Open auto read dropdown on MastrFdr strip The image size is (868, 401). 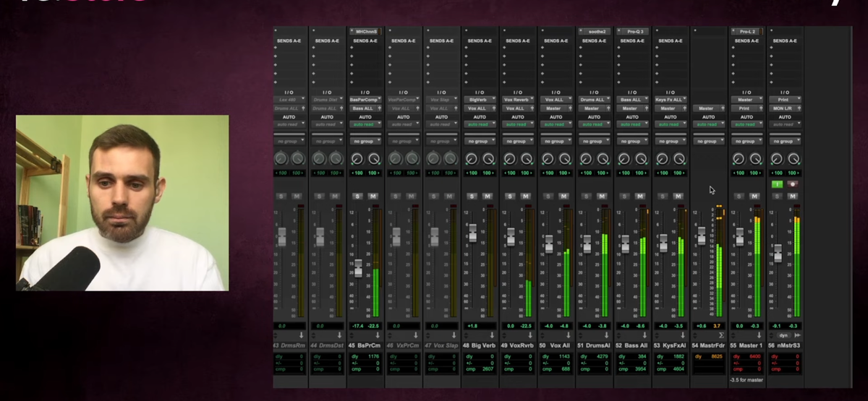pos(707,124)
